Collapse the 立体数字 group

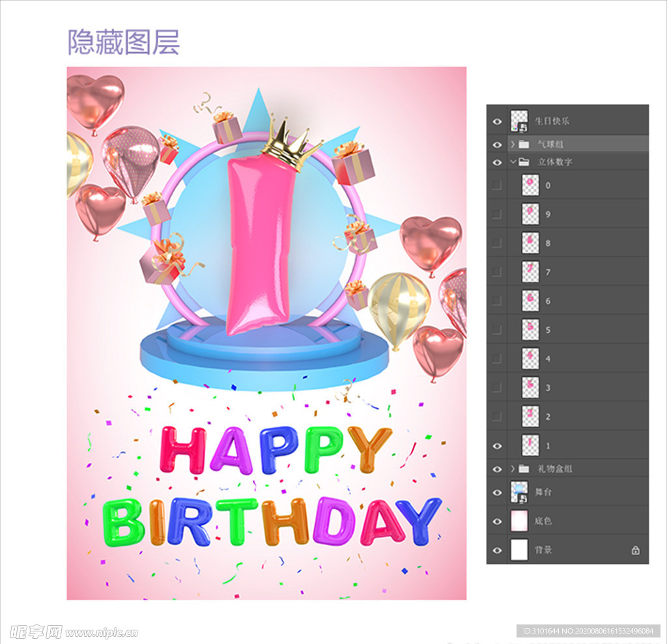pyautogui.click(x=513, y=161)
